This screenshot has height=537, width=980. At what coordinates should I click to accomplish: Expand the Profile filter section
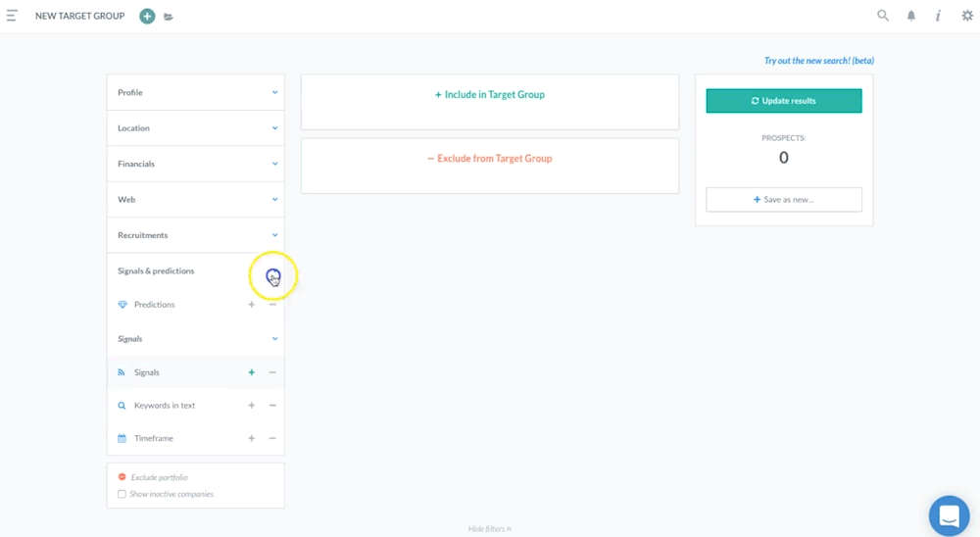[x=196, y=93]
